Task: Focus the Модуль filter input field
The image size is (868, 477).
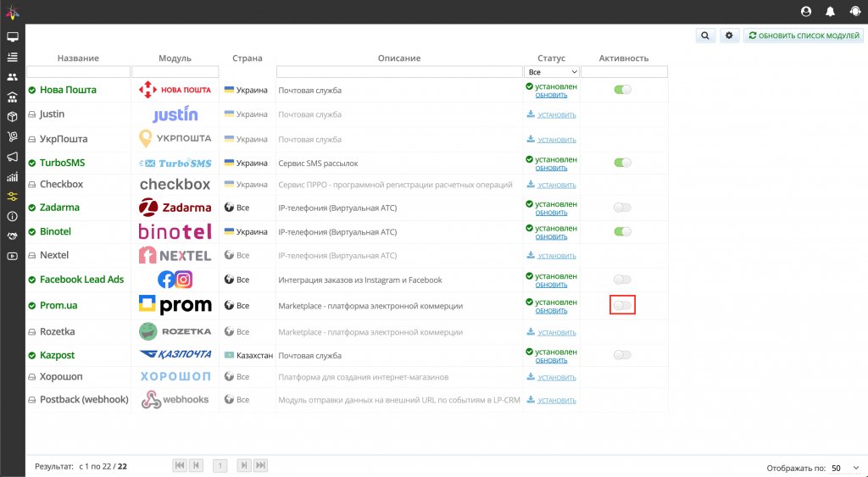Action: tap(175, 72)
